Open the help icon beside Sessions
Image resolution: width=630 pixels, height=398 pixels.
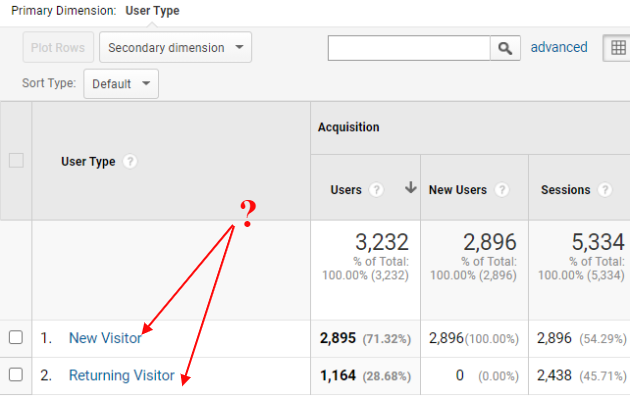pyautogui.click(x=605, y=190)
